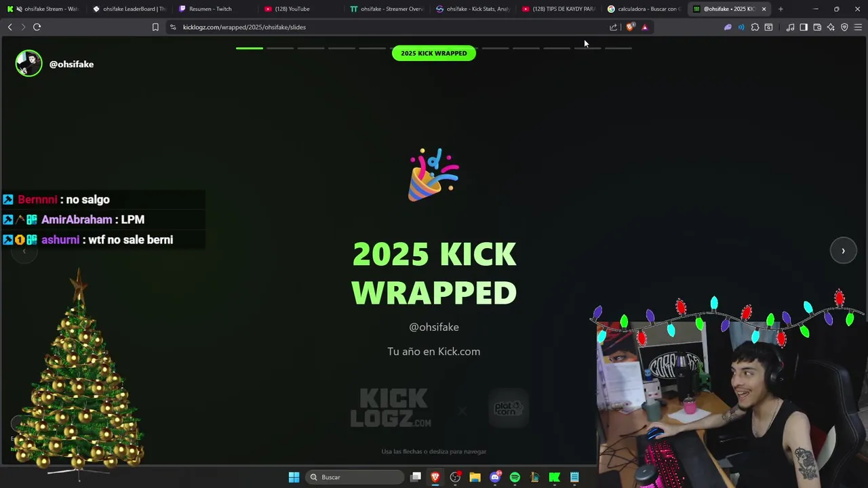Switch to ohsifake - Streamer Overview tab

[x=387, y=9]
